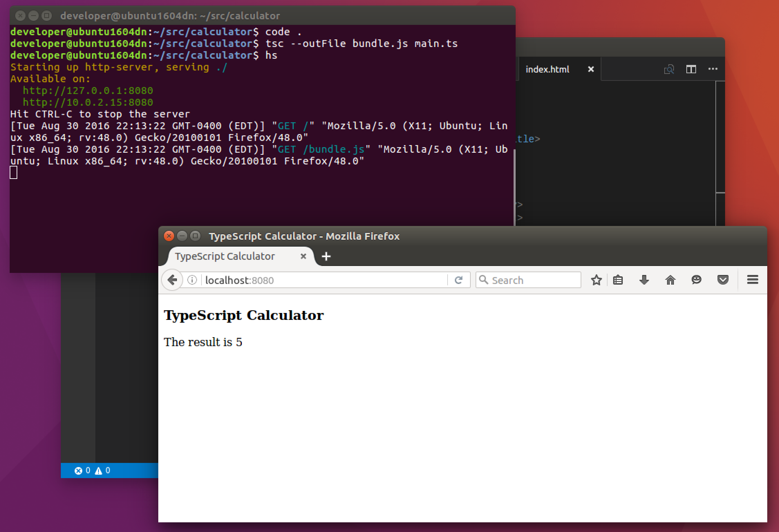Select the TypeScript Calculator tab
This screenshot has height=532, width=779.
[225, 256]
